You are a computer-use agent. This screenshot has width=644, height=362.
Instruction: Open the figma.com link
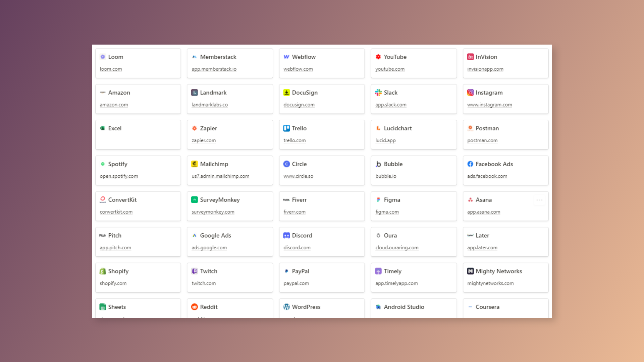[x=387, y=212]
